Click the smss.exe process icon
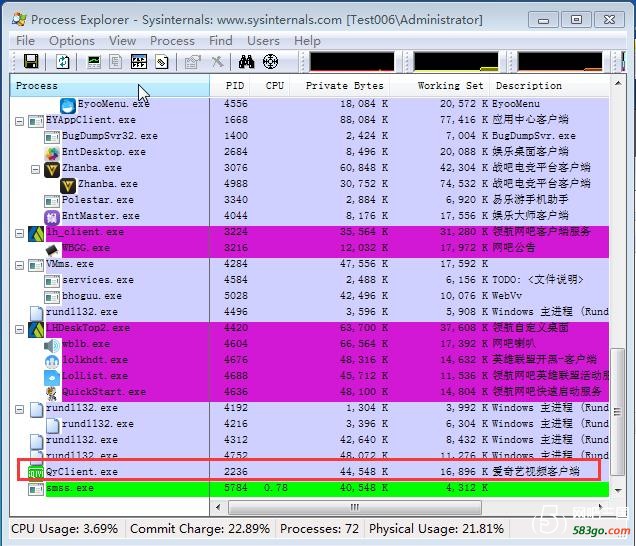 36,489
